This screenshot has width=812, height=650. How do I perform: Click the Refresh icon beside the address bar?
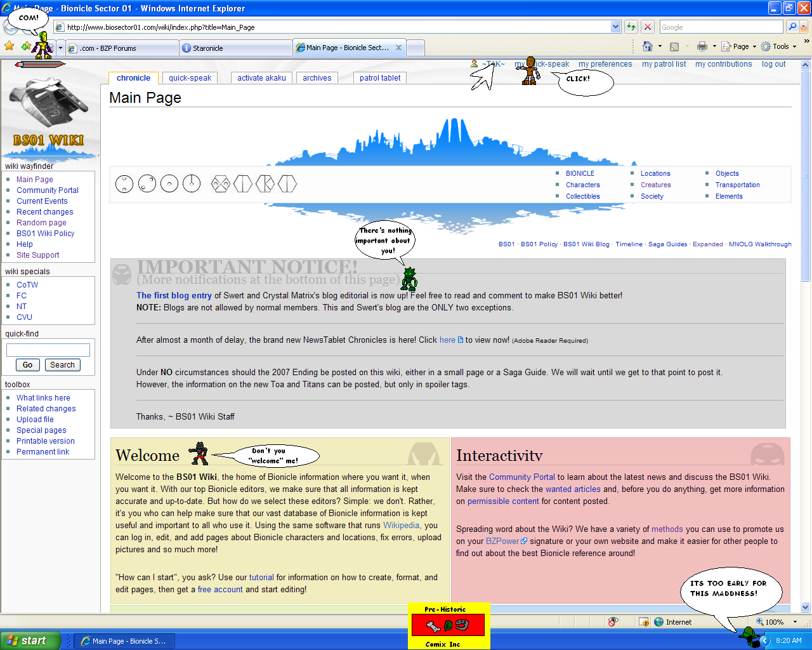631,27
